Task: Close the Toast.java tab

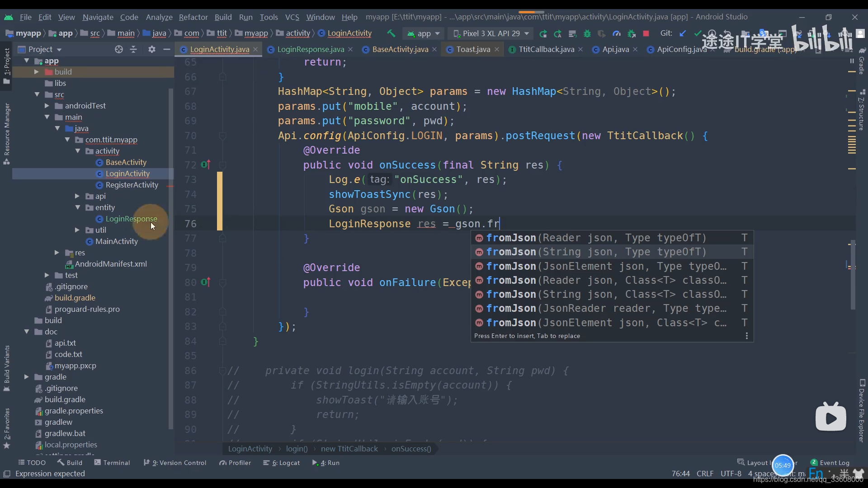Action: [x=497, y=49]
